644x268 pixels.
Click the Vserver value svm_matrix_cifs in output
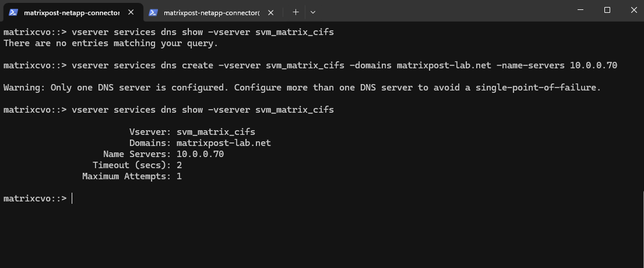(x=216, y=132)
